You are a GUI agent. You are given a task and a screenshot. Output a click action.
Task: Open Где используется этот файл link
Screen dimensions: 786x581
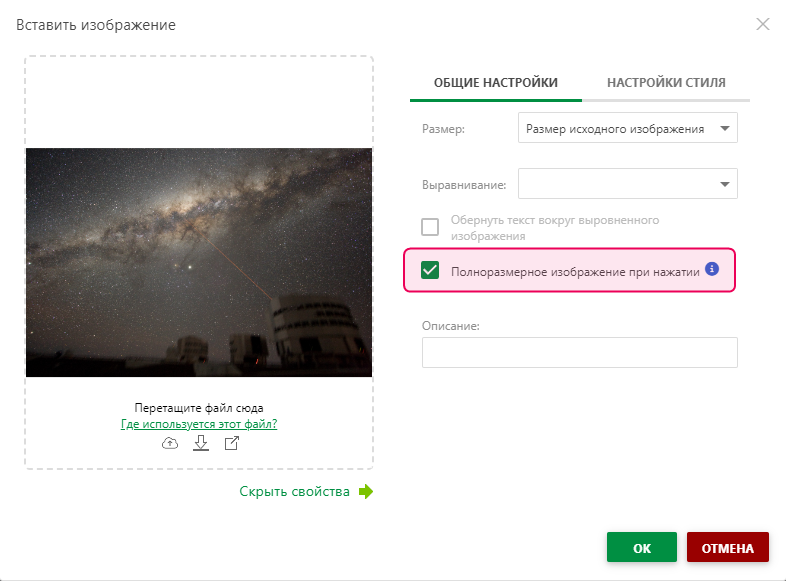[199, 424]
